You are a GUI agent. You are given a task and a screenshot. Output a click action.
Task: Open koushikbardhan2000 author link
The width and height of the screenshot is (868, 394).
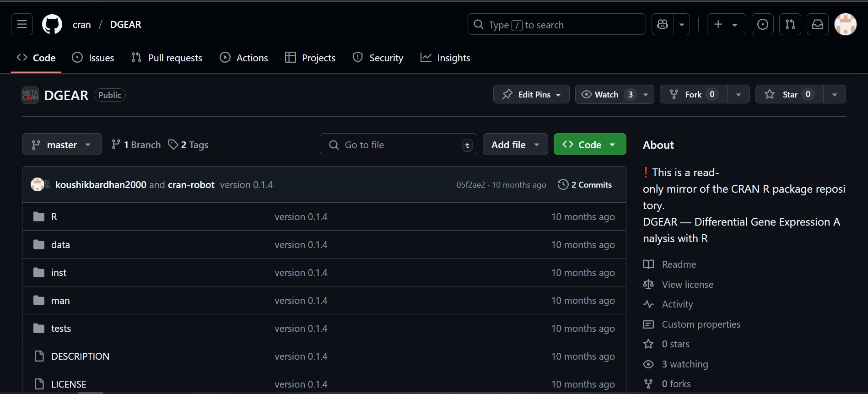(101, 184)
